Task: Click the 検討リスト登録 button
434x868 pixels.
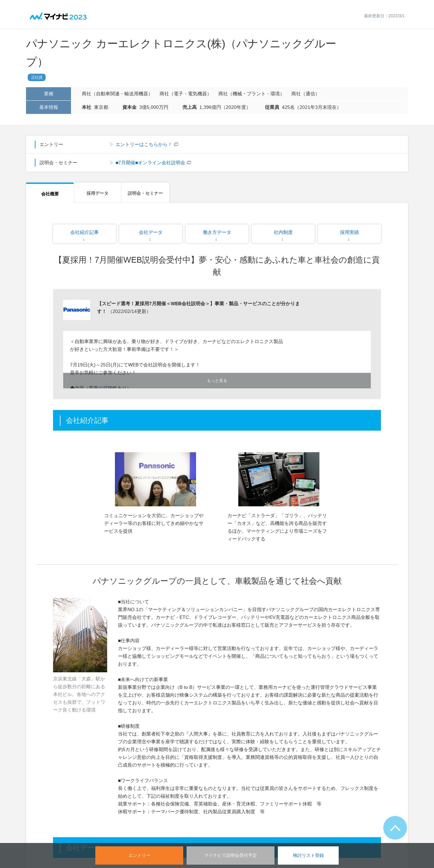Action: point(308,855)
